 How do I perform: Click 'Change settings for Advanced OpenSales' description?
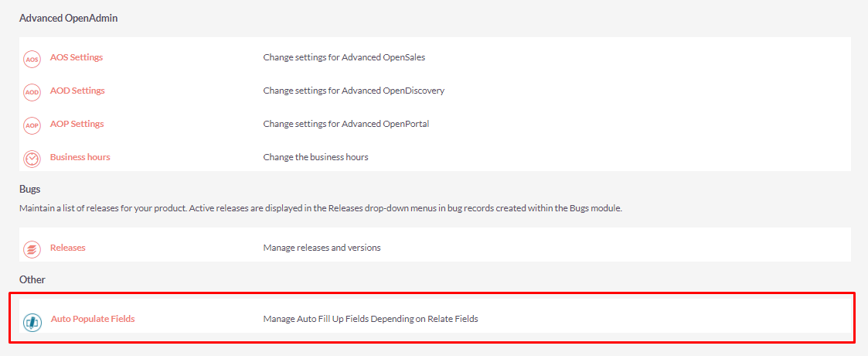[344, 57]
